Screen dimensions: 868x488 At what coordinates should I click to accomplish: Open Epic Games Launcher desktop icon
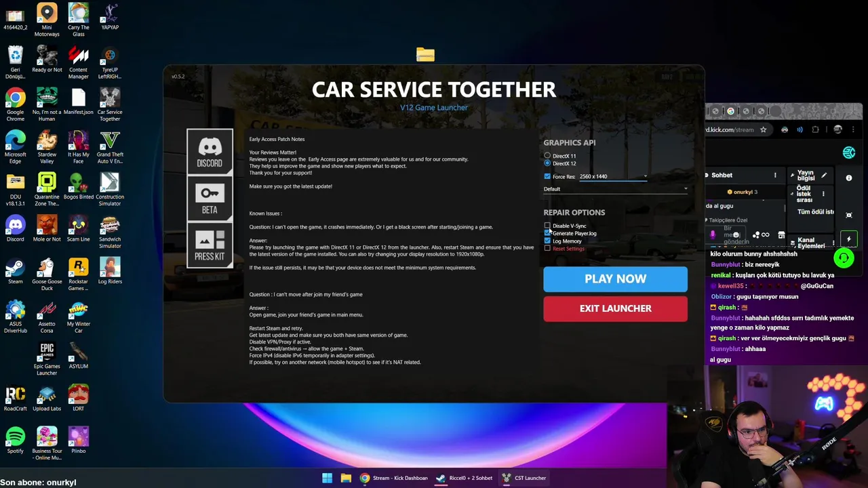pos(47,359)
